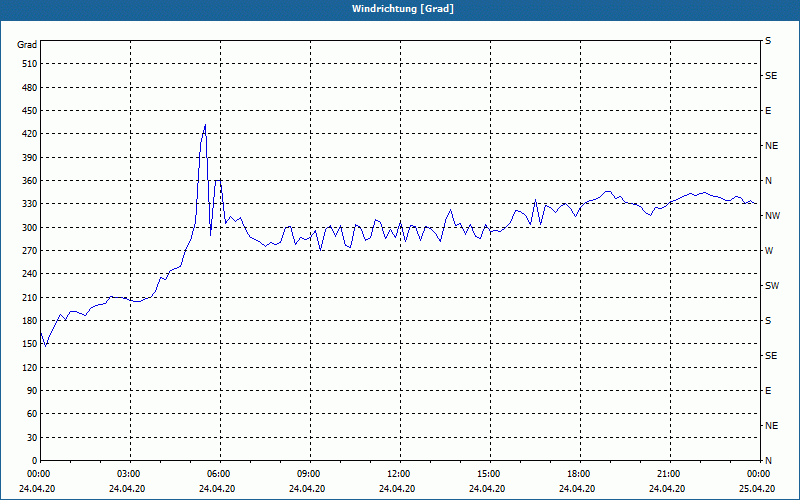Pick the 390 axis label
Image resolution: width=800 pixels, height=500 pixels.
click(x=30, y=158)
